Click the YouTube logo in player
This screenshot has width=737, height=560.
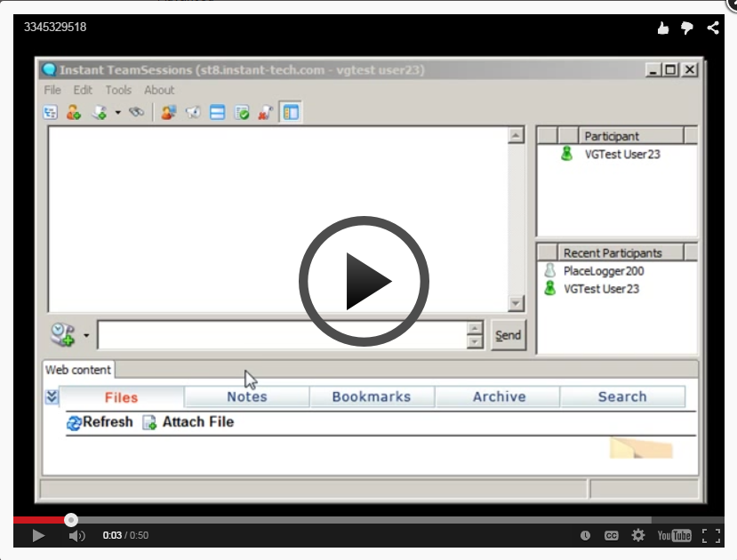tap(674, 536)
